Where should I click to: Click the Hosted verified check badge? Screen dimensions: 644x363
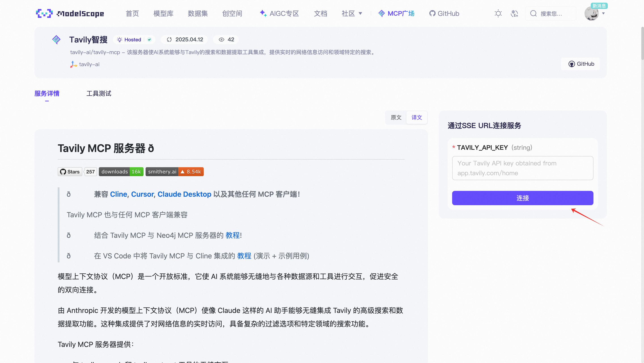tap(149, 40)
